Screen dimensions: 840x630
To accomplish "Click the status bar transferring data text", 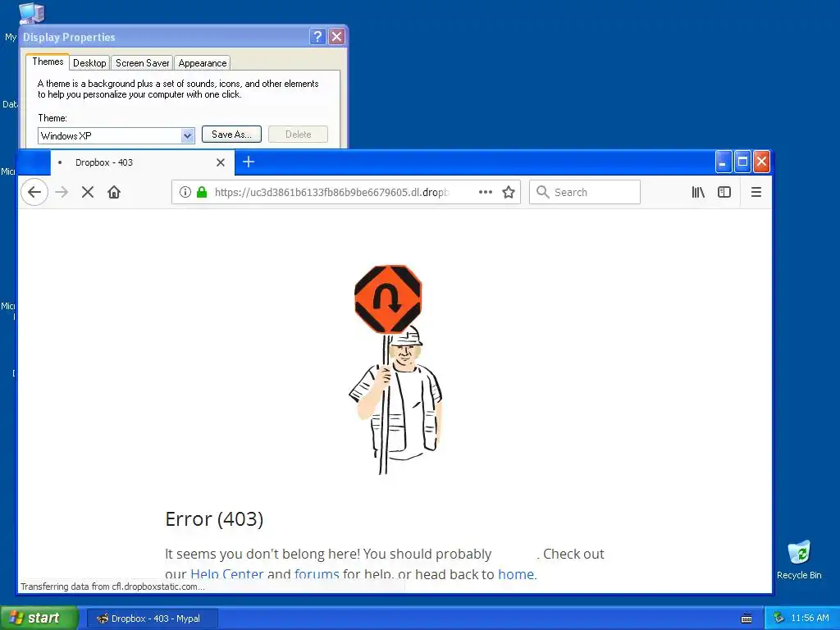I will 112,587.
